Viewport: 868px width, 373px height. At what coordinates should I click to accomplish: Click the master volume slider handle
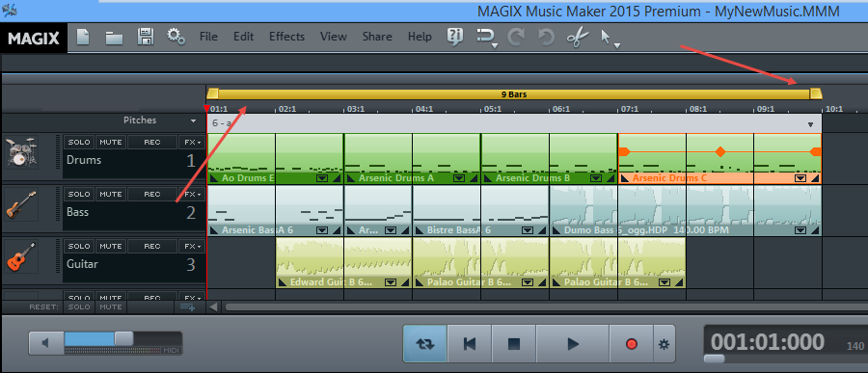click(x=123, y=338)
